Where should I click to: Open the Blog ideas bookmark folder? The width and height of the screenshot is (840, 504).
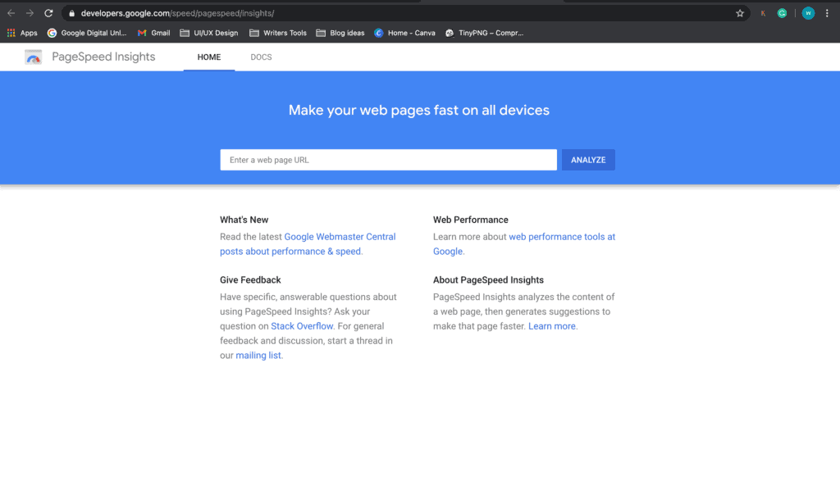click(x=340, y=33)
